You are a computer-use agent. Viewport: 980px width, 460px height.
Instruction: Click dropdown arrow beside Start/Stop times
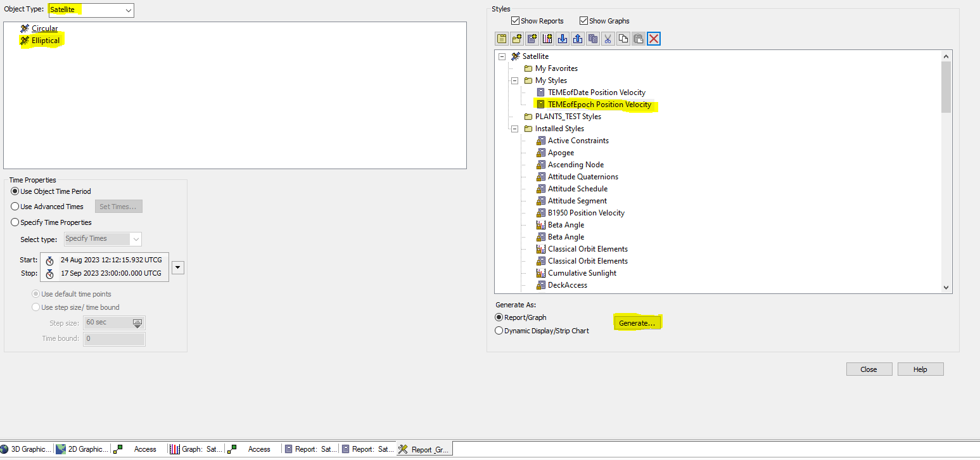[178, 267]
